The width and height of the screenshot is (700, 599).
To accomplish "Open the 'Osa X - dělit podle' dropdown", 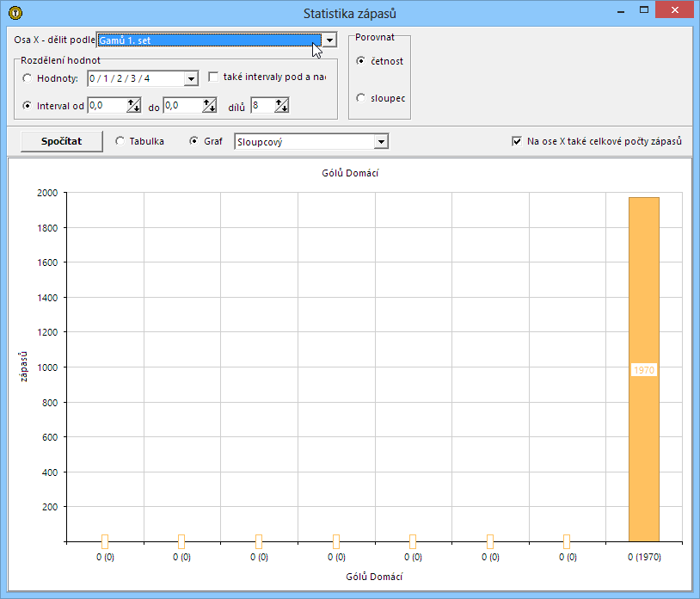I will (329, 40).
